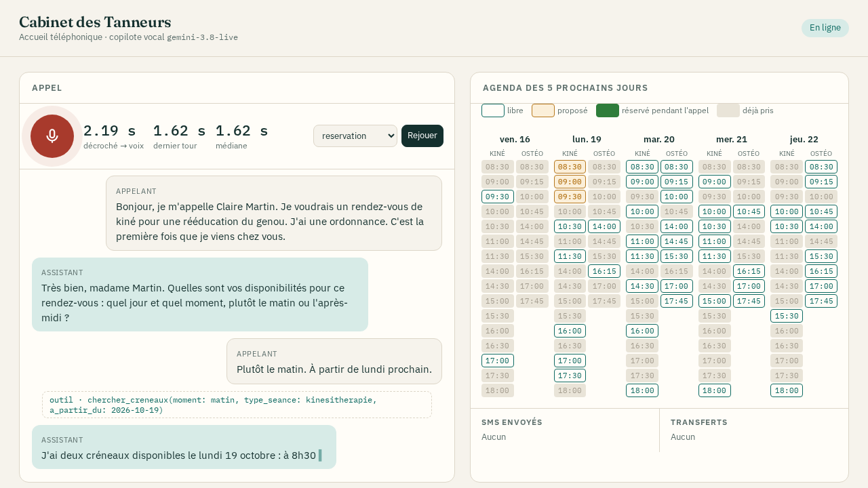The width and height of the screenshot is (868, 488).
Task: Click the mer. 21 day header
Action: pyautogui.click(x=732, y=139)
